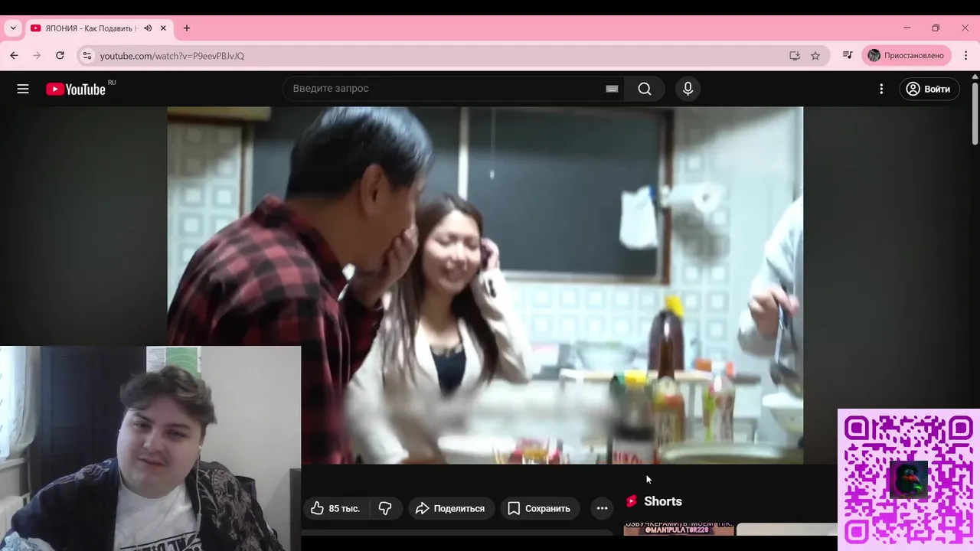
Task: Open the YouTube guide hamburger menu
Action: [23, 89]
